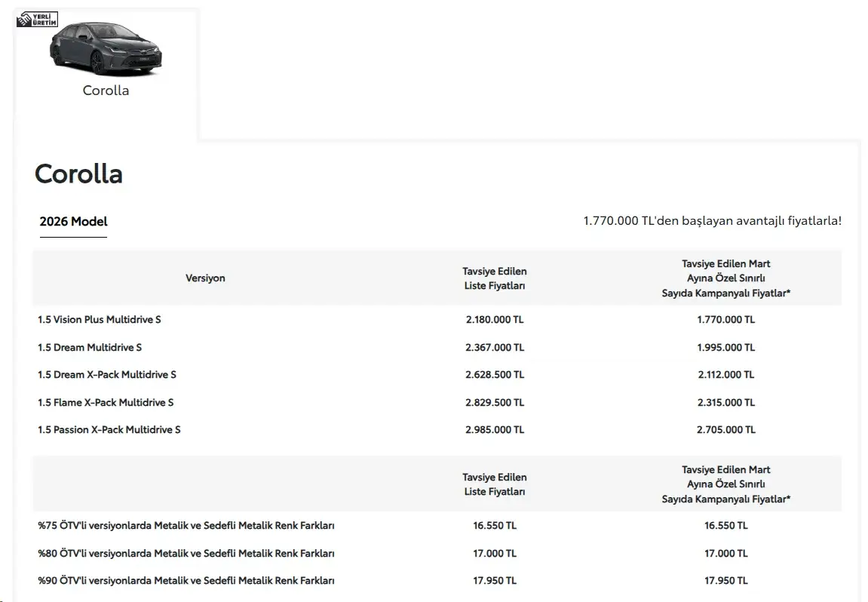Click the second table's Kampanyalı Fiyatlar header

click(x=725, y=484)
